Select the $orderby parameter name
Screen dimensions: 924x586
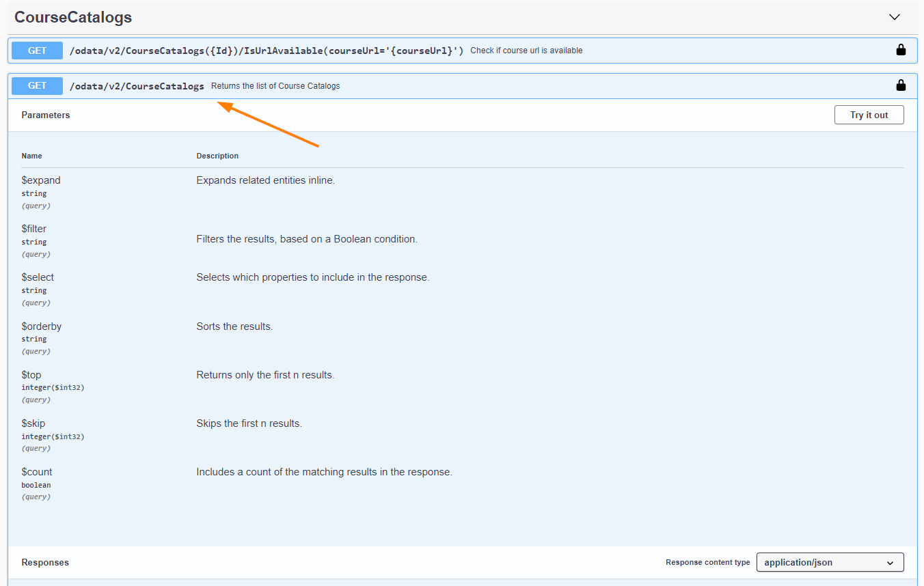(42, 326)
